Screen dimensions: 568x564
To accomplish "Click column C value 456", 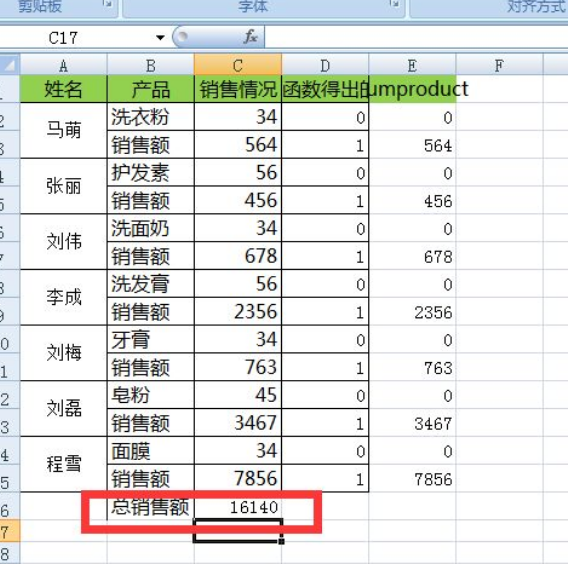I will [238, 200].
